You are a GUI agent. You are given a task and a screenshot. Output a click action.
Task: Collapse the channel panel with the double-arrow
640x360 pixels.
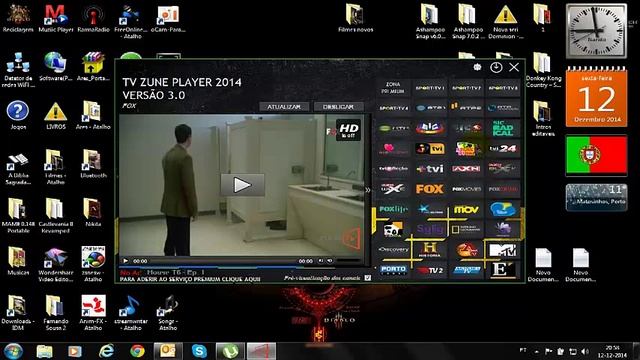(367, 190)
